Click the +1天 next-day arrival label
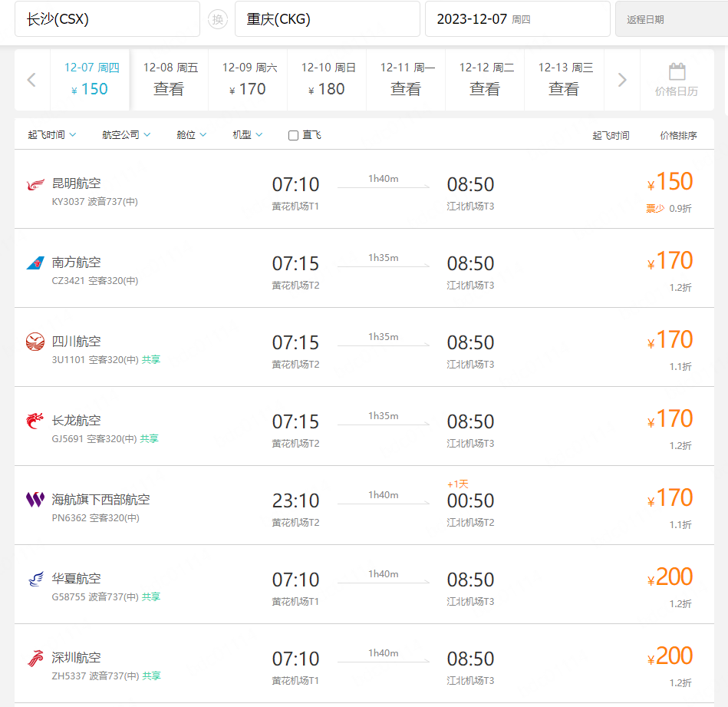Screen dimensions: 728x707 tap(458, 484)
